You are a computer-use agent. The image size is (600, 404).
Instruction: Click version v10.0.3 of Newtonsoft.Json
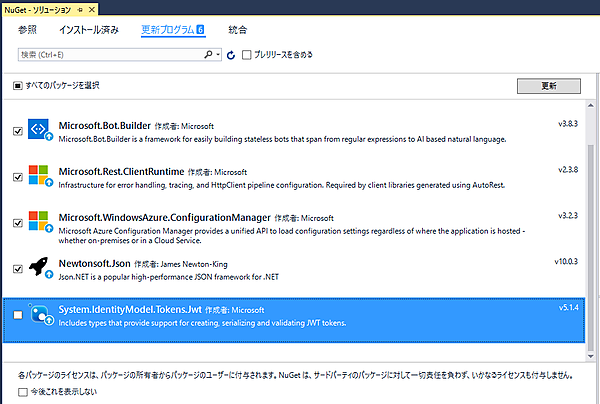tap(566, 262)
